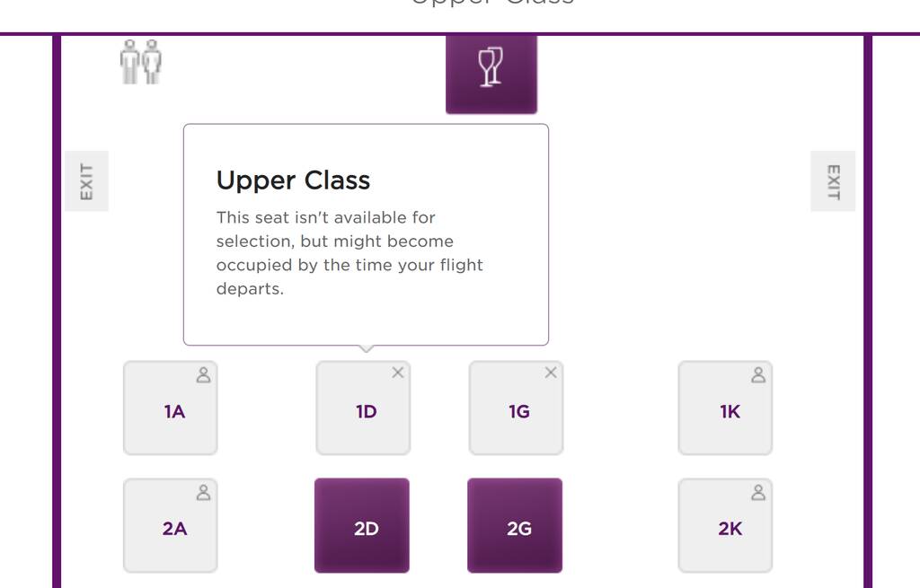Click the X mark on seat 1D
The width and height of the screenshot is (920, 588).
[398, 373]
